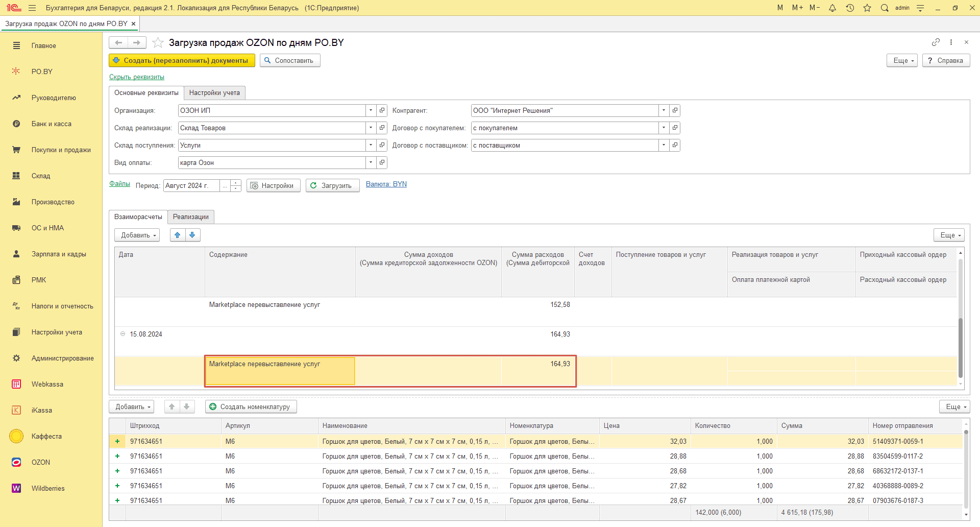Open favorites star in title bar
The width and height of the screenshot is (980, 527).
point(867,8)
